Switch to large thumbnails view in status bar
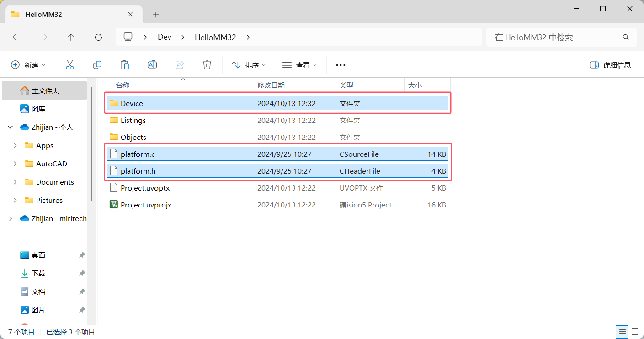Screen dimensions: 644x339 pyautogui.click(x=635, y=332)
